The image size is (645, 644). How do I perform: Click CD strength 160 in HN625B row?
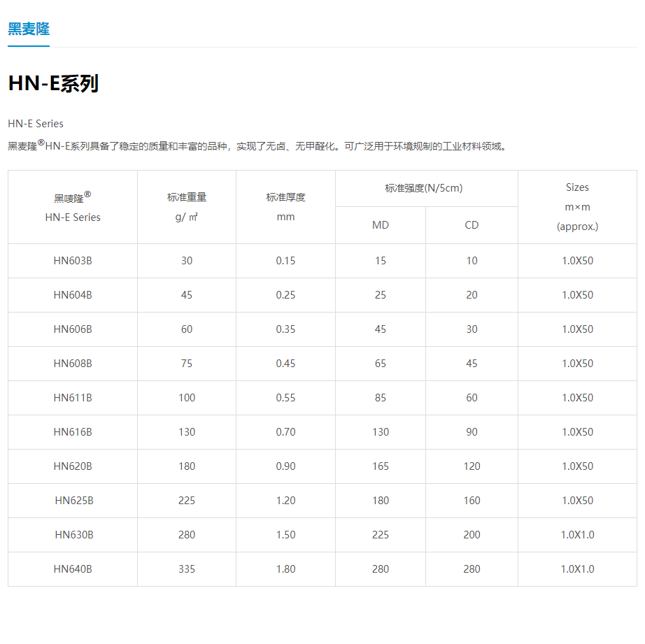point(472,501)
